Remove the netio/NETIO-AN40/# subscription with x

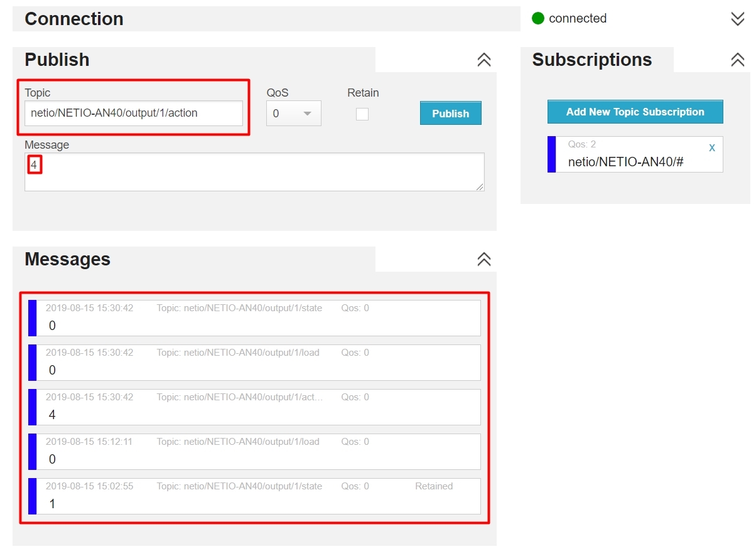pyautogui.click(x=711, y=147)
